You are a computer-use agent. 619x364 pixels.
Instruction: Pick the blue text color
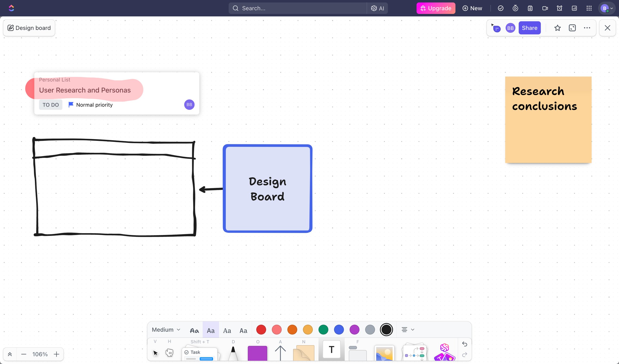point(339,330)
